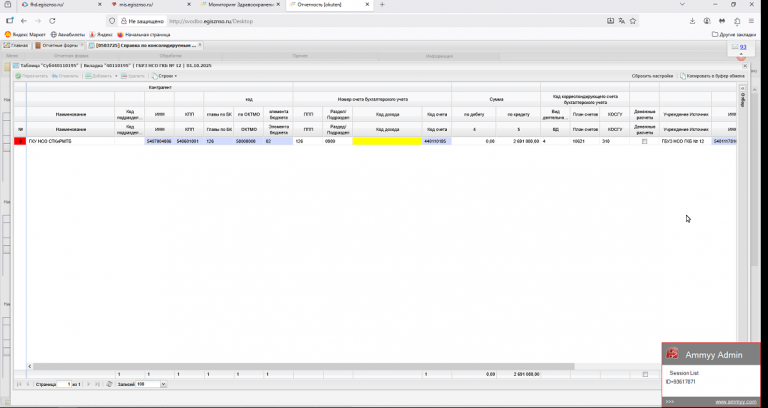Click the ГКУ НСО СТКиРМТБ name cell
Viewport: 768px width, 408px height.
click(71, 141)
